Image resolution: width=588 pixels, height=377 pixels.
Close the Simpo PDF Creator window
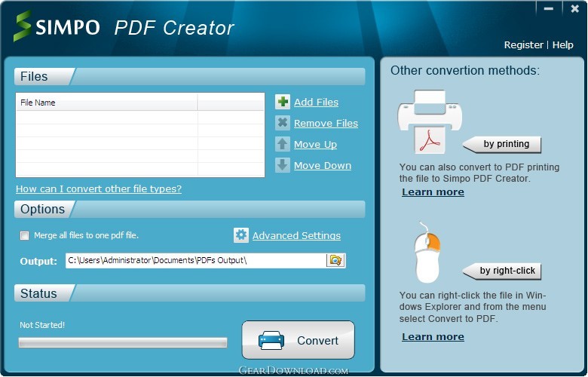coord(574,8)
